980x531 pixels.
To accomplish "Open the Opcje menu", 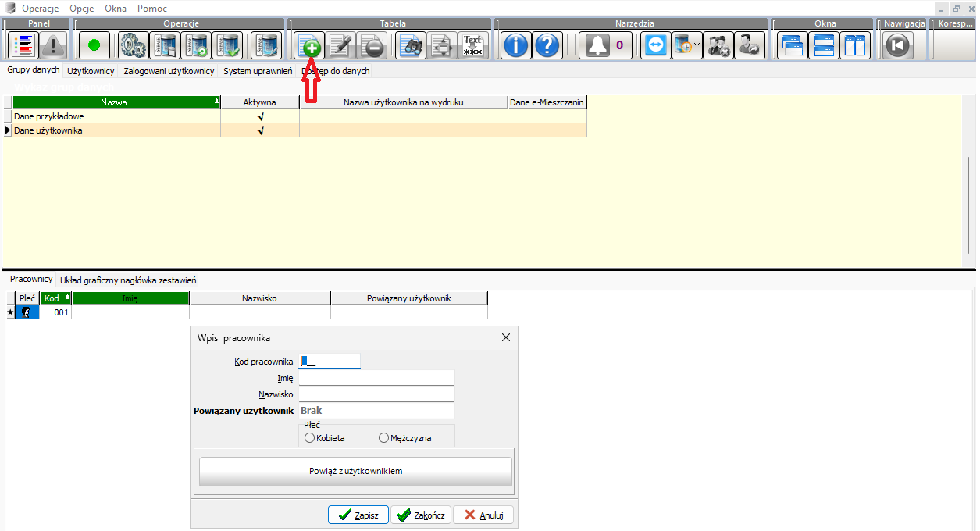I will pyautogui.click(x=82, y=9).
